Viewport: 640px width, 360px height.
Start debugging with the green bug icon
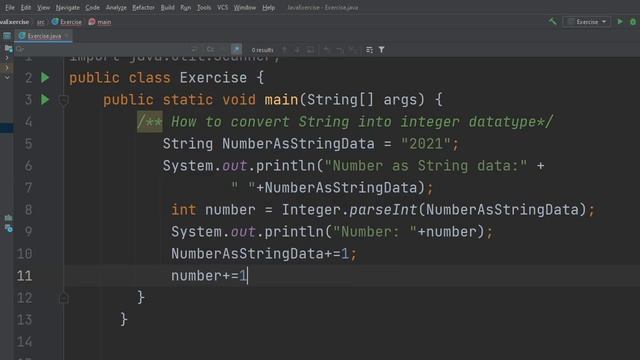click(633, 22)
